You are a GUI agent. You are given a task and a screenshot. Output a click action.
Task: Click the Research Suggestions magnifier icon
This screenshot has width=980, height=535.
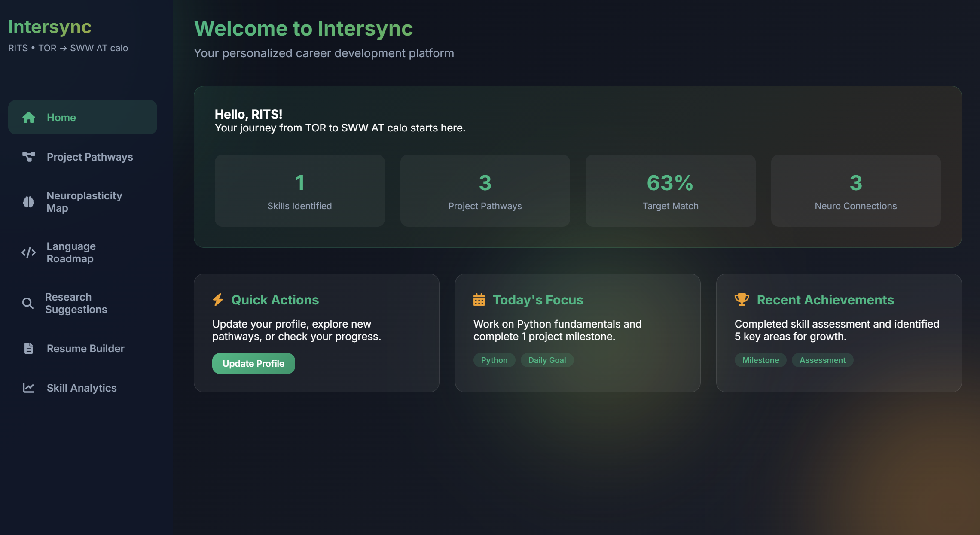tap(28, 303)
